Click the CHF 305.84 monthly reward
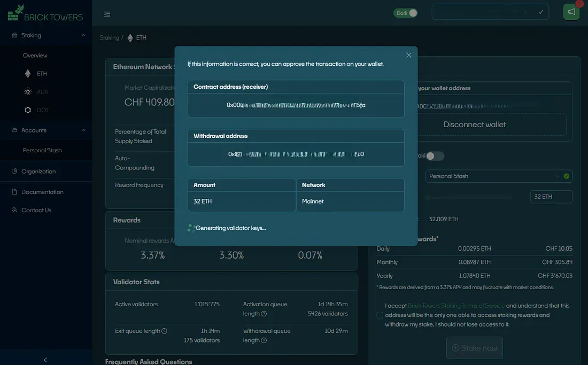The height and width of the screenshot is (365, 588). coord(557,262)
